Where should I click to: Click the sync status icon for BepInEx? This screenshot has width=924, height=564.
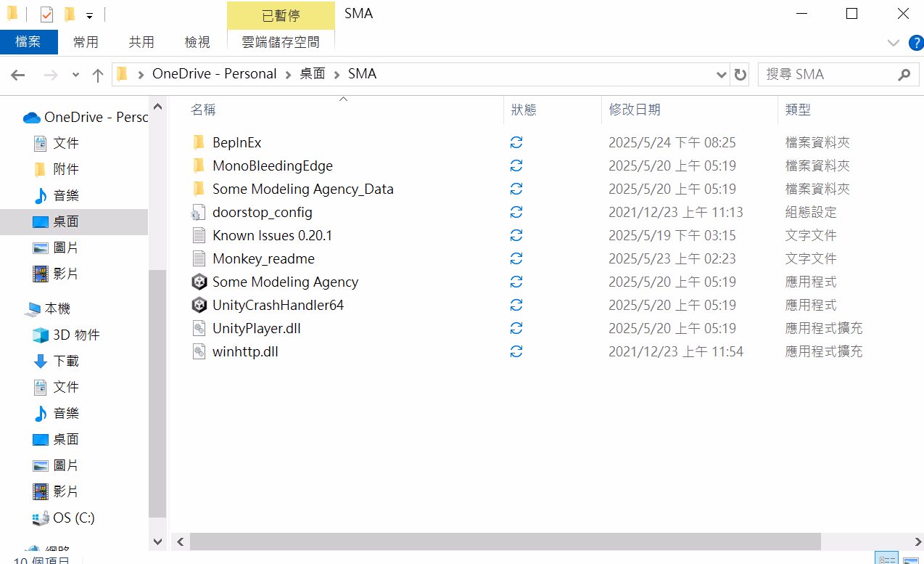(516, 142)
